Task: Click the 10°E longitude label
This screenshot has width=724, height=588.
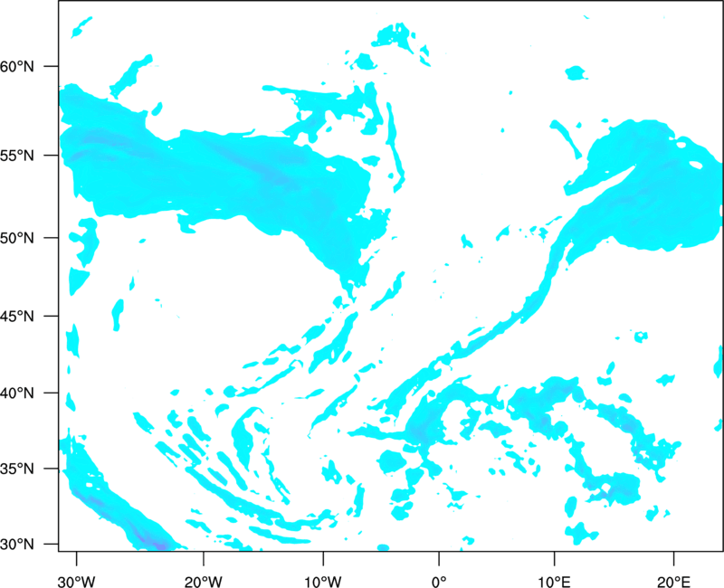Action: (554, 582)
